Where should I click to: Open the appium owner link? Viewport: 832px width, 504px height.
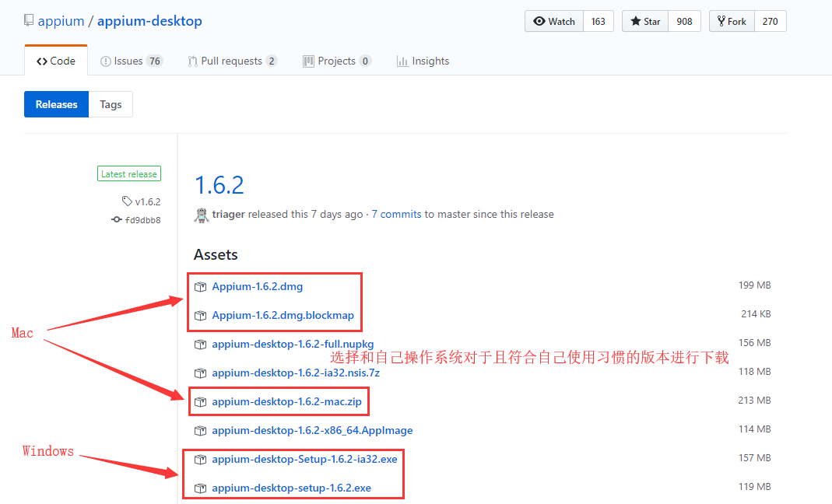(x=61, y=21)
